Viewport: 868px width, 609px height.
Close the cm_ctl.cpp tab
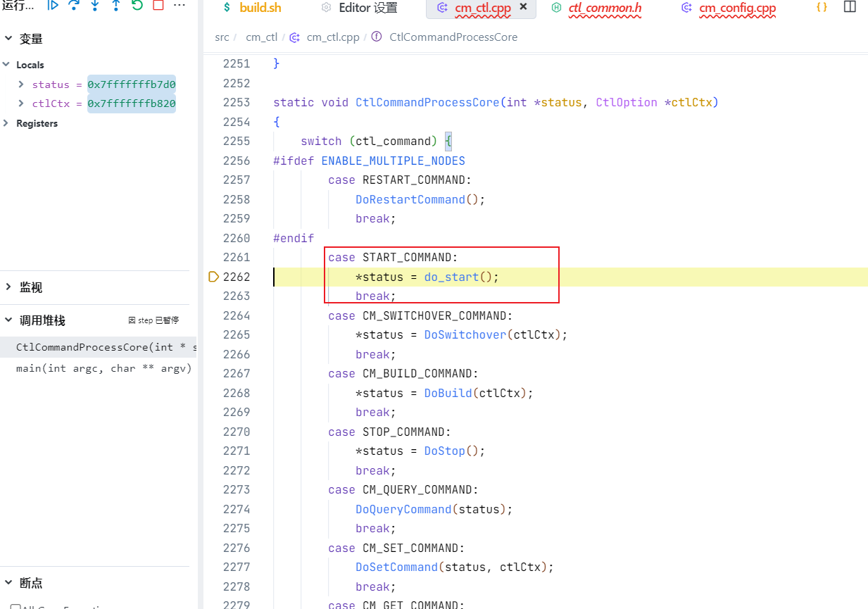[x=524, y=7]
